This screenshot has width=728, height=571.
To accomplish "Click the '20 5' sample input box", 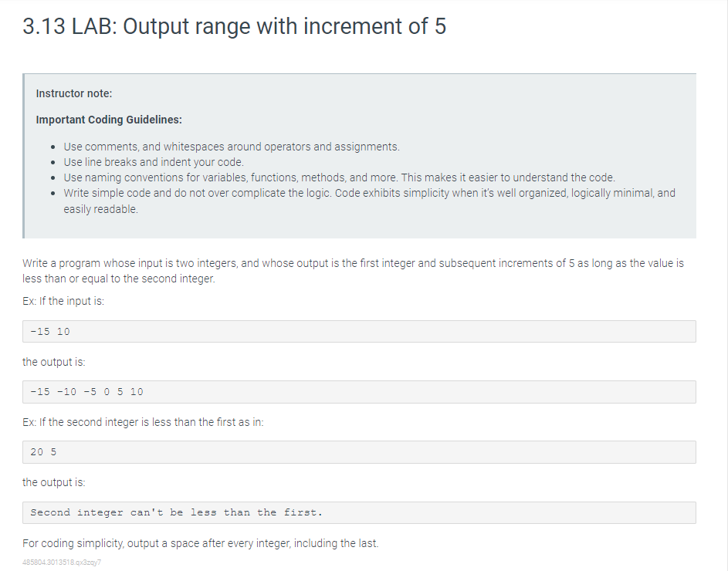I will (359, 452).
